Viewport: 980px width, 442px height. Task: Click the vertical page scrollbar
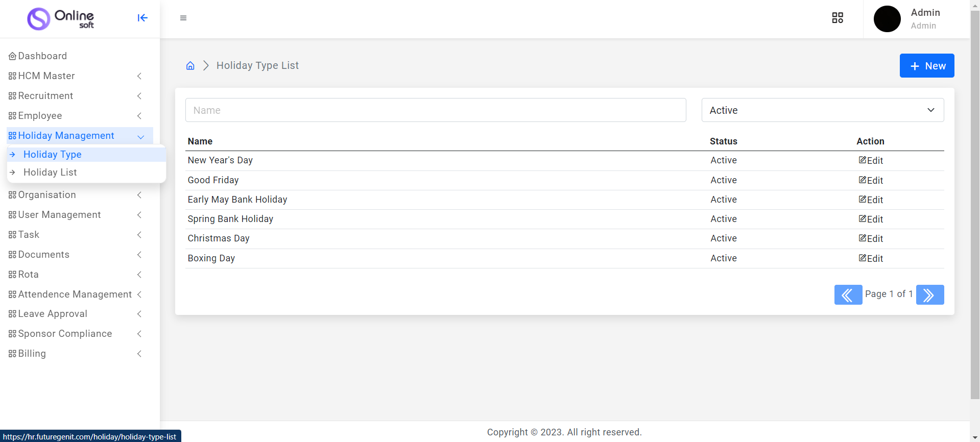(x=975, y=204)
